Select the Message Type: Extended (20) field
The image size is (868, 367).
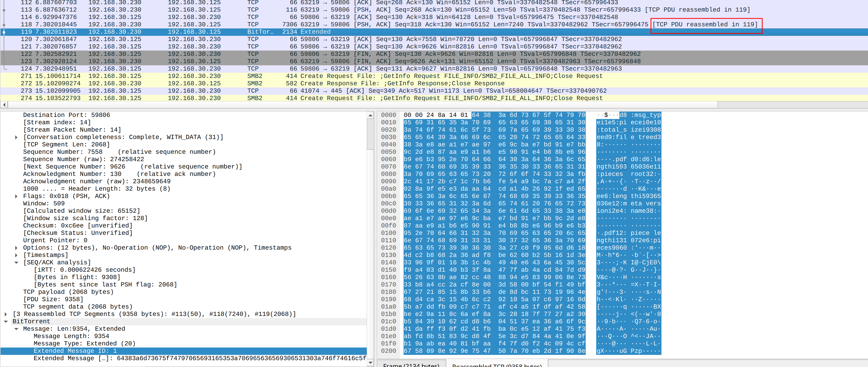pos(84,343)
